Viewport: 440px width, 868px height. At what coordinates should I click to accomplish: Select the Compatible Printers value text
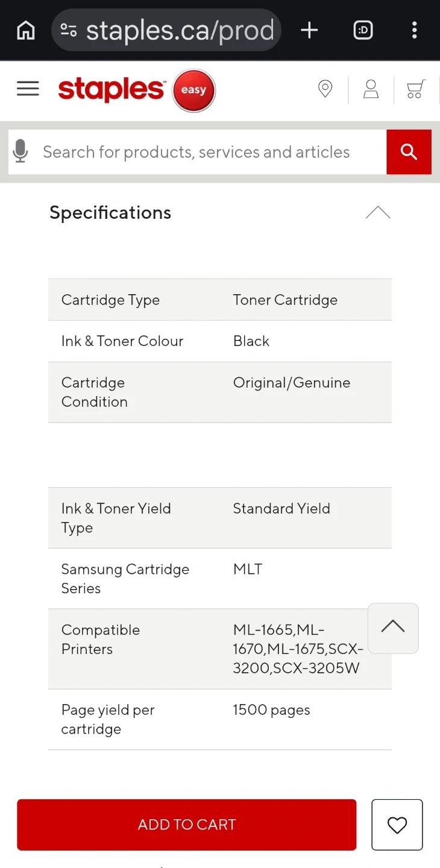tap(298, 649)
